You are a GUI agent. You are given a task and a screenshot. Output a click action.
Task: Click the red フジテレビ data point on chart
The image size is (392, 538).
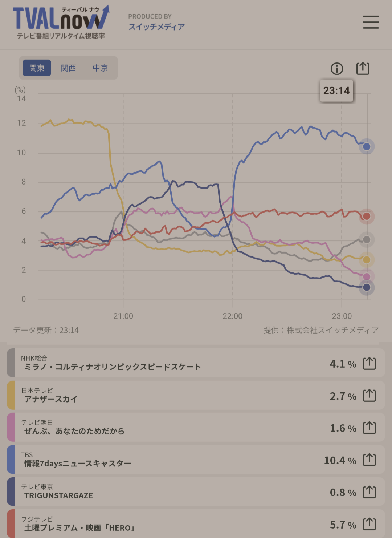tap(367, 216)
